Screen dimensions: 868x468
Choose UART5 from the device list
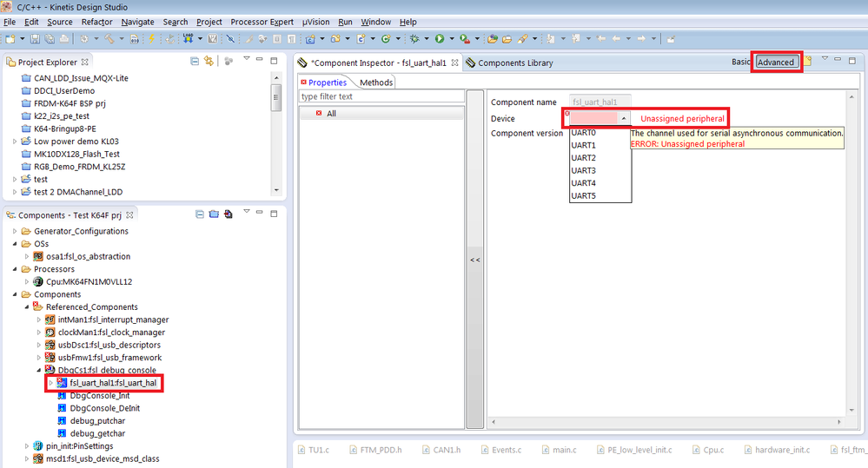(x=600, y=196)
